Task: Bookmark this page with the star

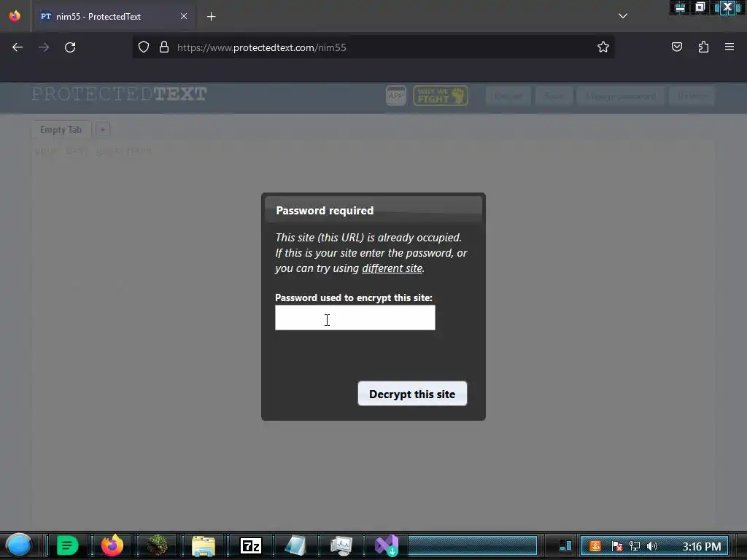Action: (603, 47)
